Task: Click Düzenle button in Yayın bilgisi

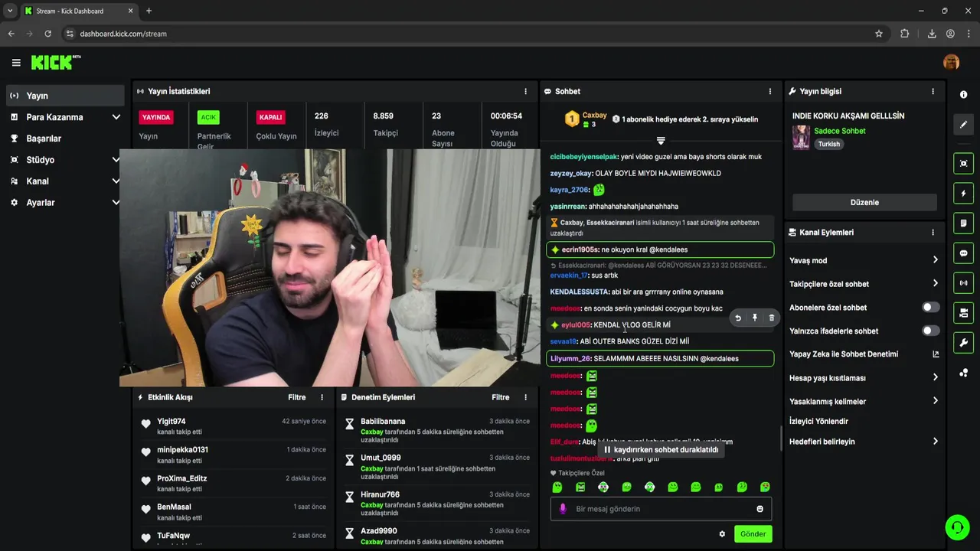Action: (x=864, y=203)
